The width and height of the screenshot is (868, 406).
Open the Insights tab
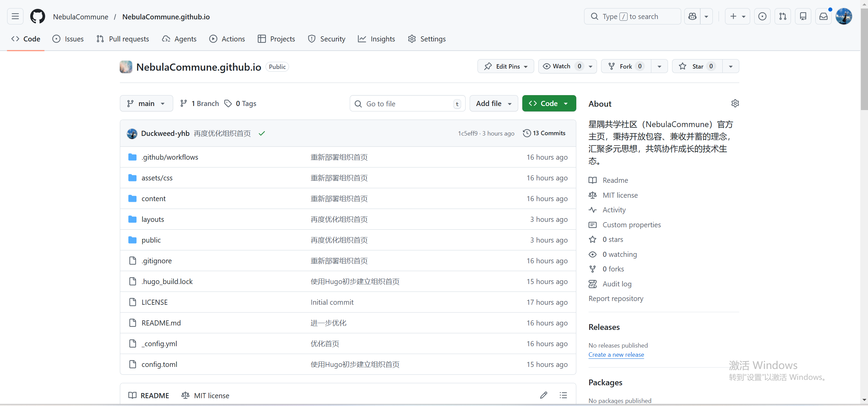point(377,39)
